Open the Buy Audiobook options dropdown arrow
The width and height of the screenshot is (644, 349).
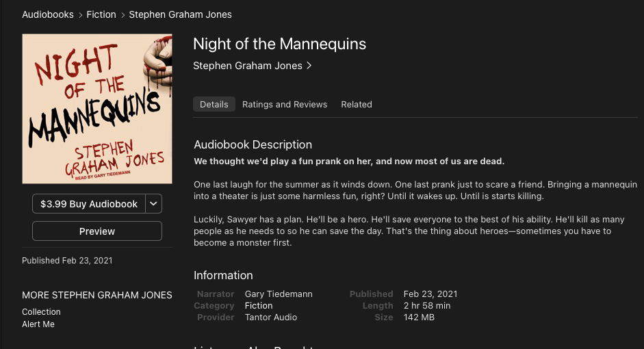(x=153, y=204)
